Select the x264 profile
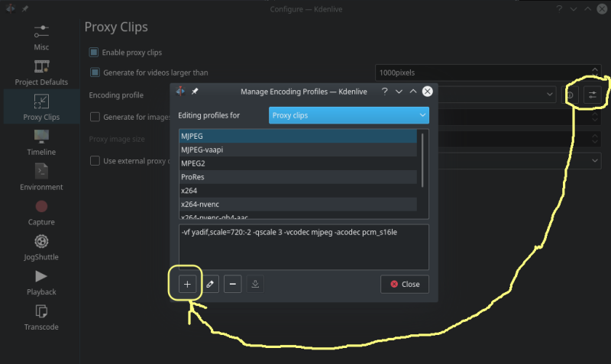Image resolution: width=611 pixels, height=364 pixels. point(298,190)
